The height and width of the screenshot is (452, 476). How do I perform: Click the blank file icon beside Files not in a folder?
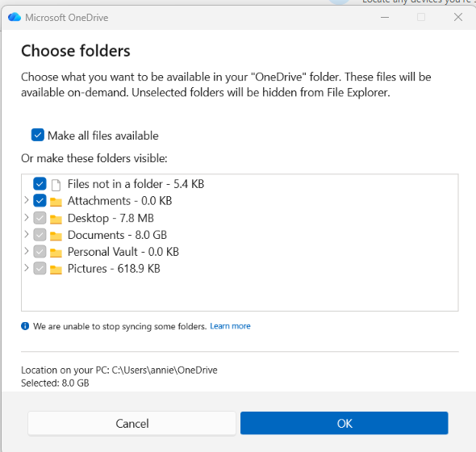56,184
